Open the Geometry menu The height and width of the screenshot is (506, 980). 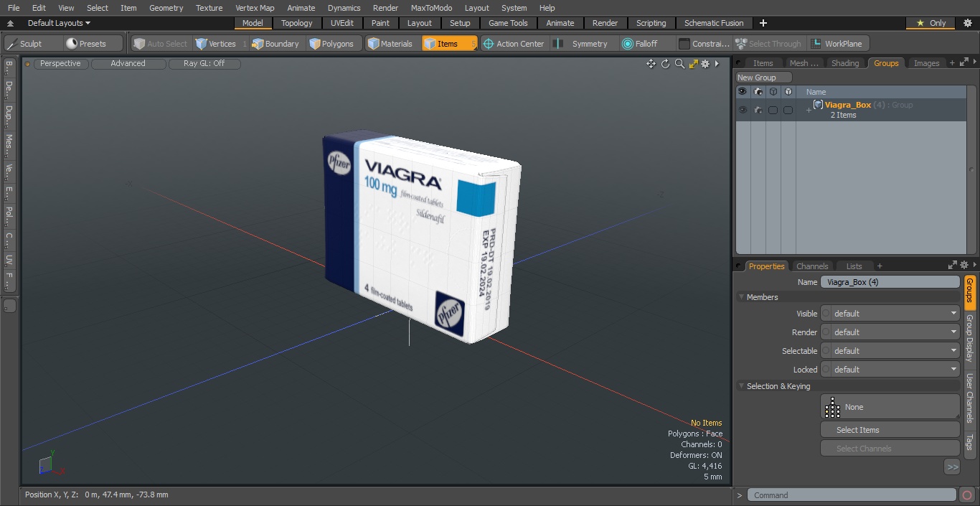166,8
